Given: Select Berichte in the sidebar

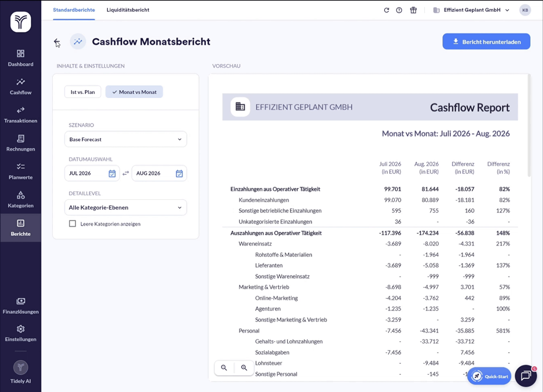Looking at the screenshot, I should click(21, 228).
